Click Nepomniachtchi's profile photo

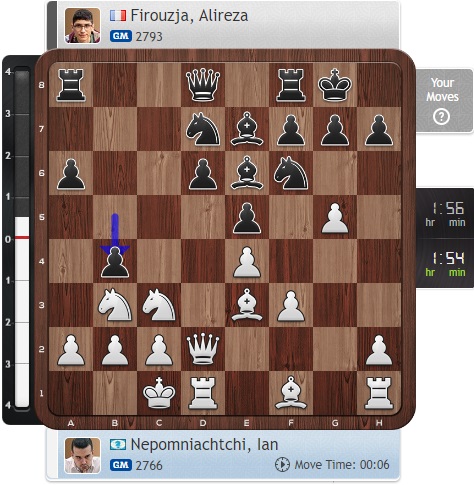point(82,456)
